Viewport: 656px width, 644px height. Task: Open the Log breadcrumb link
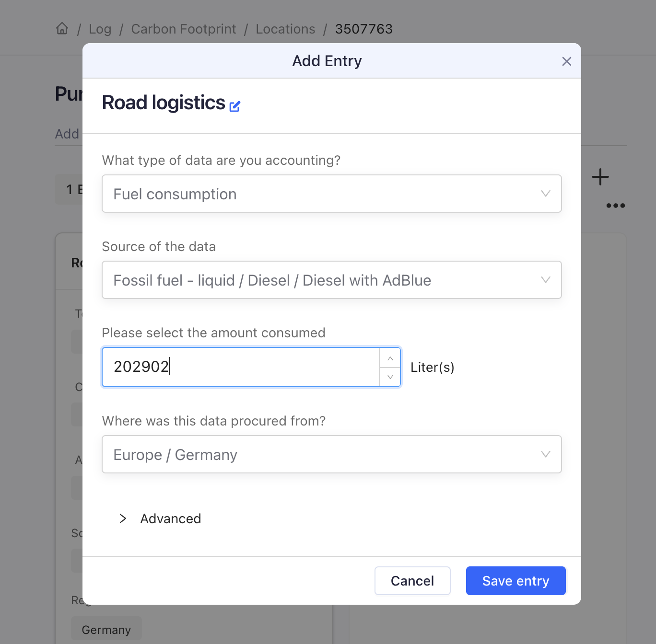tap(100, 29)
